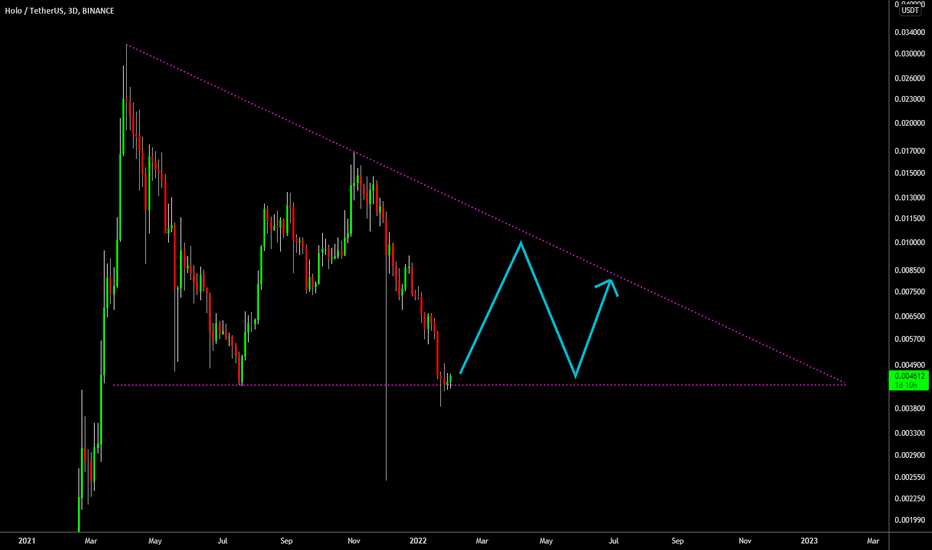Select the 0.011500 price axis label
Viewport: 932px width, 550px height.
(910, 218)
